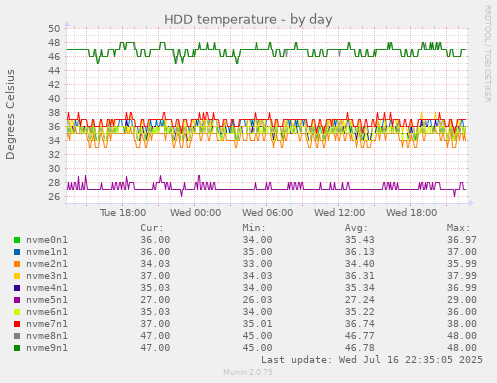Click nvme3n1 Max value 37.99
Viewport: 497px width, 383px height.
462,276
